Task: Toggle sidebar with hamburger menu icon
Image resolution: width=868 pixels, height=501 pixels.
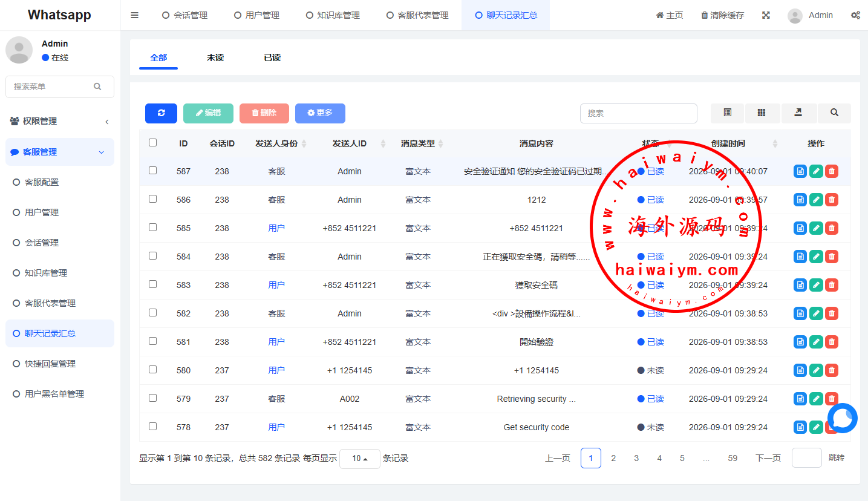Action: pyautogui.click(x=135, y=15)
